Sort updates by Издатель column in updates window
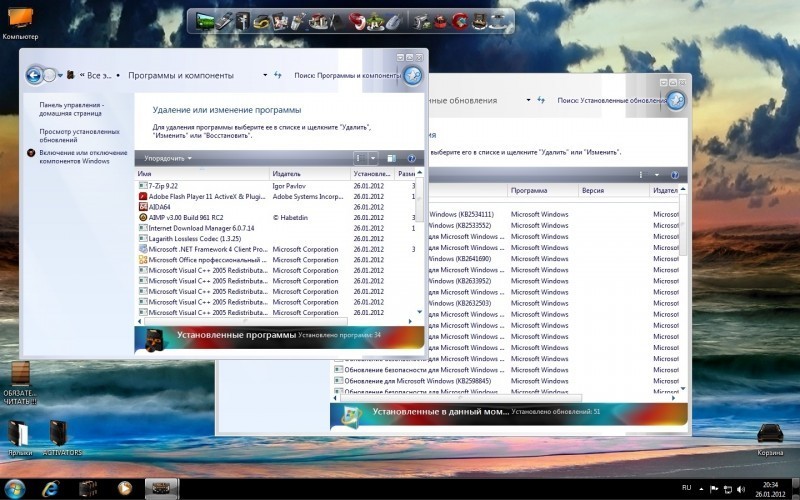 point(665,190)
